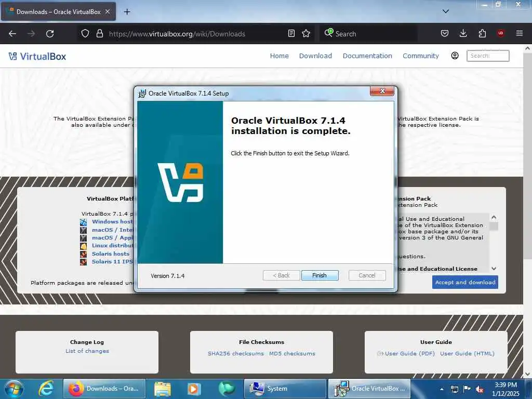This screenshot has width=532, height=399.
Task: Open the Firefox downloads arrow icon
Action: tap(463, 34)
